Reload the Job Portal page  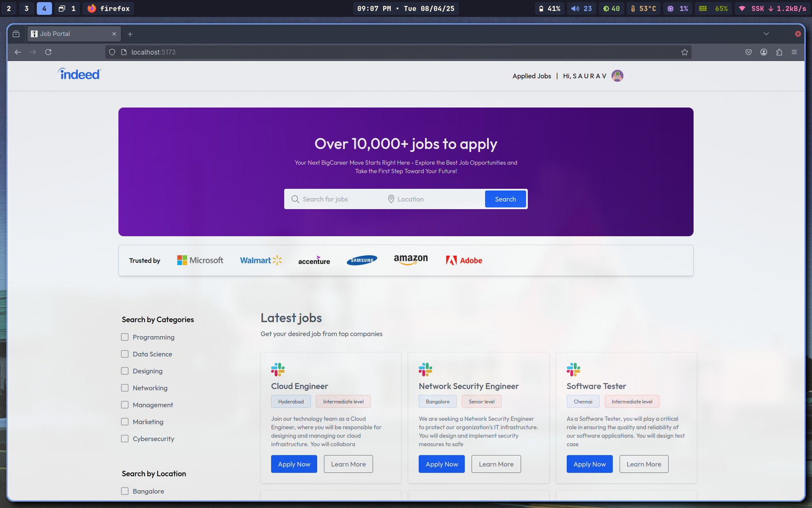[x=48, y=52]
